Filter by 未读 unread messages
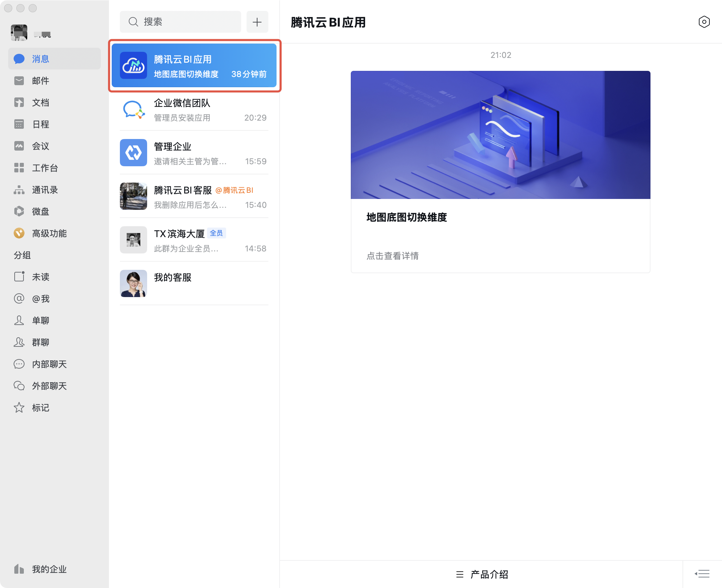Image resolution: width=722 pixels, height=588 pixels. [x=40, y=277]
